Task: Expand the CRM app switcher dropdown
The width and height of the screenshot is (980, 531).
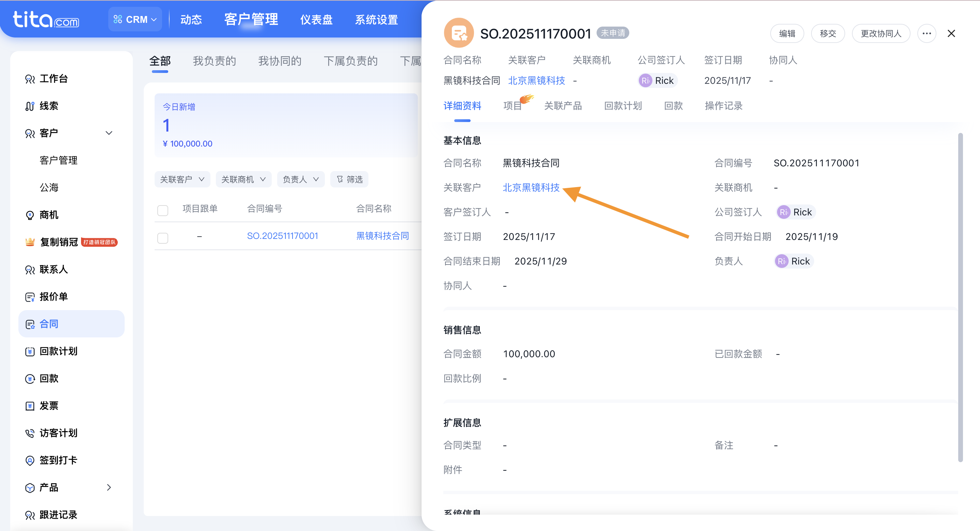Action: 135,19
